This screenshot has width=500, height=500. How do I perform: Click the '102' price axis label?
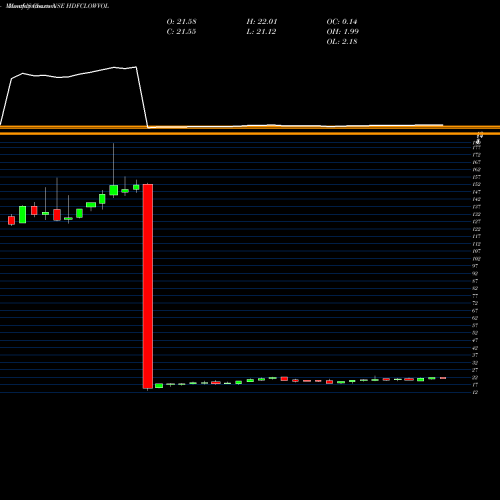pyautogui.click(x=476, y=259)
